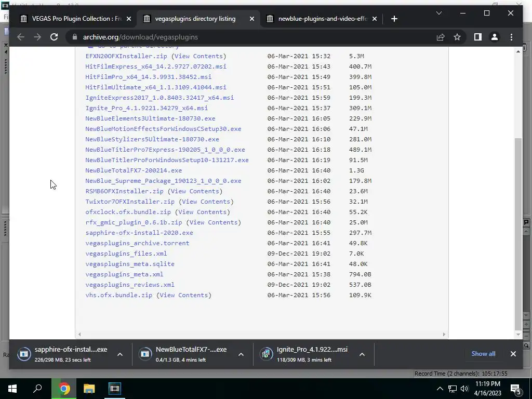Expand NewBlueTotalFX7 download options arrow

click(241, 354)
